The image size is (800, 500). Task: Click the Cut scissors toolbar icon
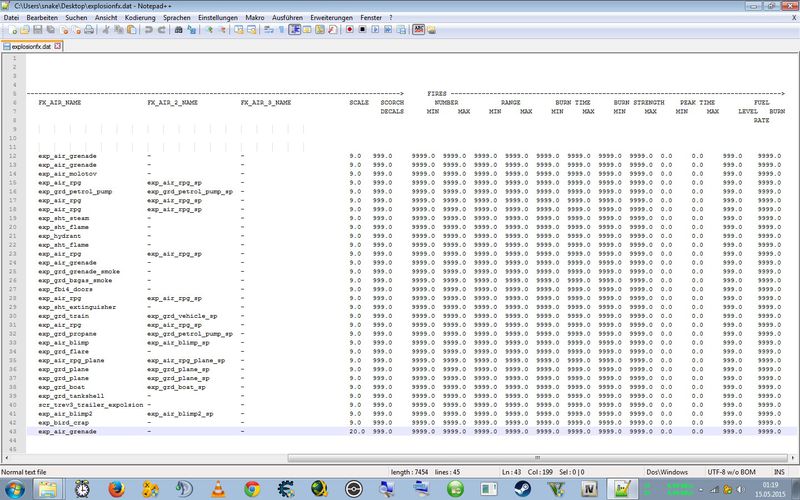pyautogui.click(x=105, y=30)
